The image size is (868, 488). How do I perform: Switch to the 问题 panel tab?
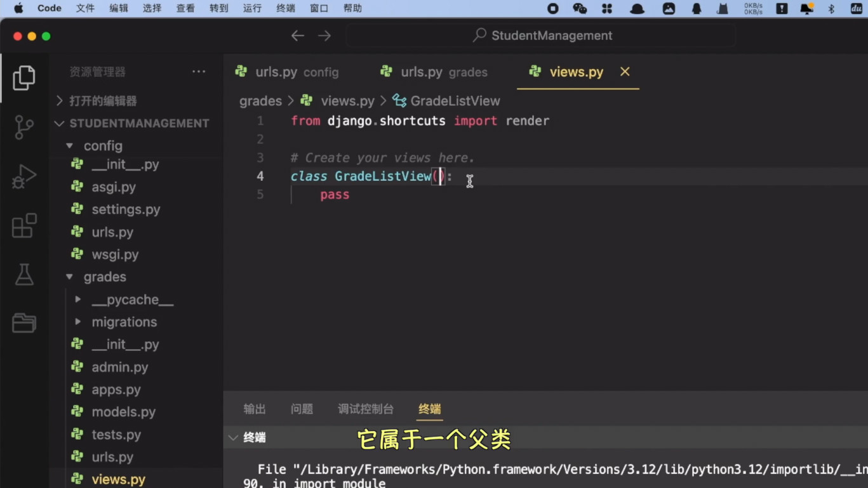coord(302,409)
